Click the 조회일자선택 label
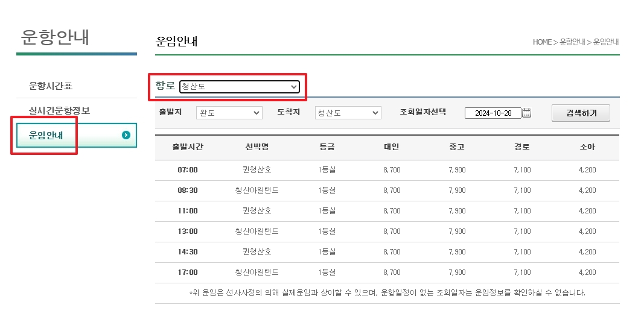This screenshot has width=644, height=334. coord(423,112)
